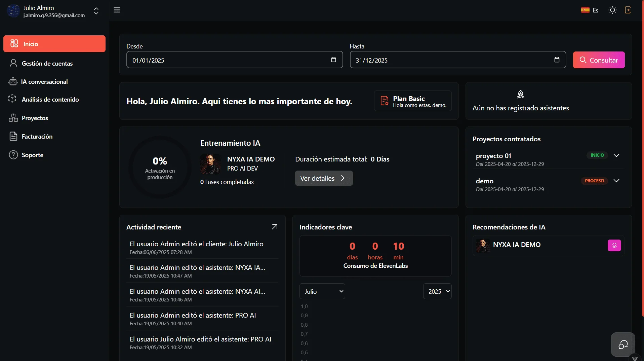Click the Hasta date field
This screenshot has width=644, height=361.
click(x=458, y=60)
